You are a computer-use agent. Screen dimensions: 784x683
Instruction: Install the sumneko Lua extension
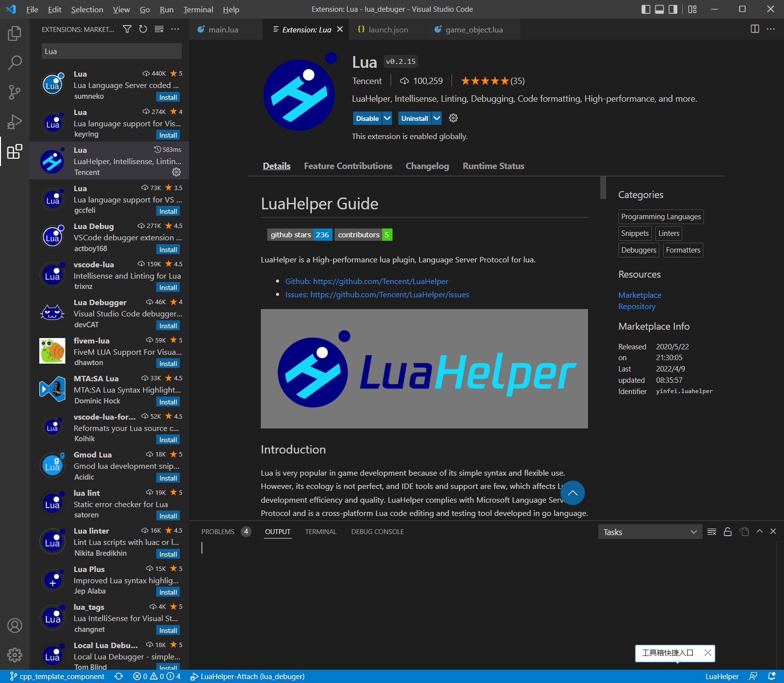168,97
